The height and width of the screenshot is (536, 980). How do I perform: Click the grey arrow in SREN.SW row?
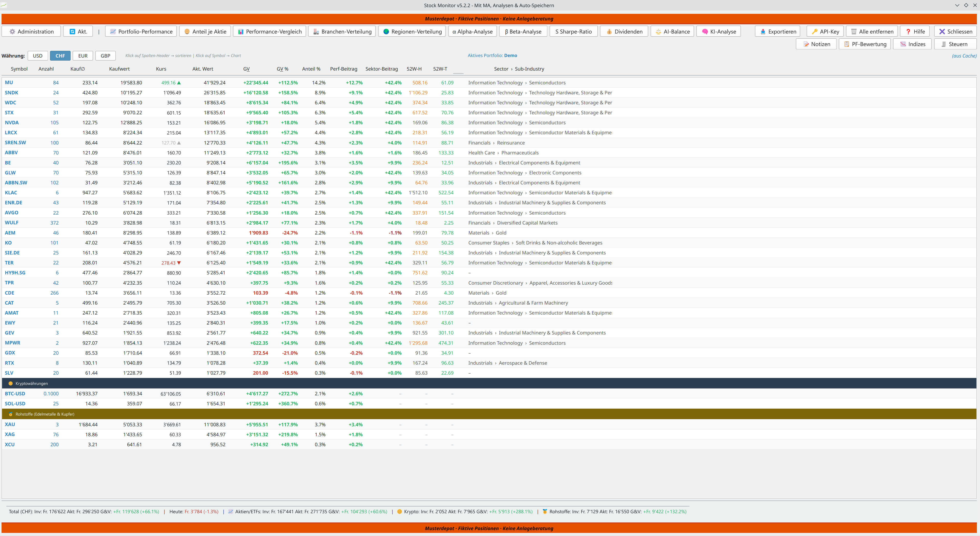coord(179,143)
